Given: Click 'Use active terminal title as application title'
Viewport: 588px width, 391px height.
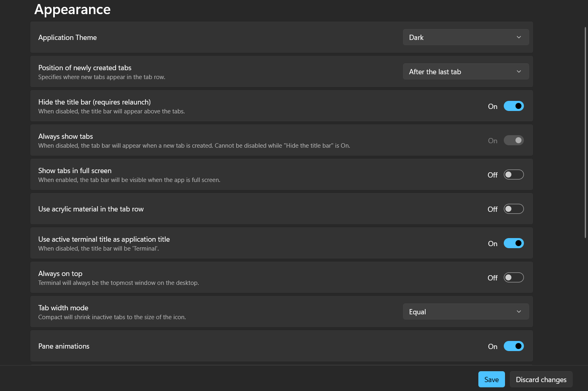Looking at the screenshot, I should coord(104,239).
